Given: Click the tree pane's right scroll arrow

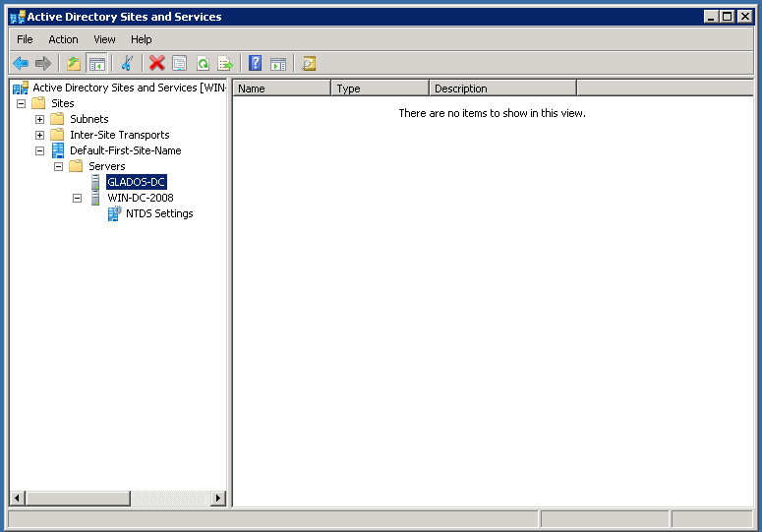Looking at the screenshot, I should tap(218, 499).
